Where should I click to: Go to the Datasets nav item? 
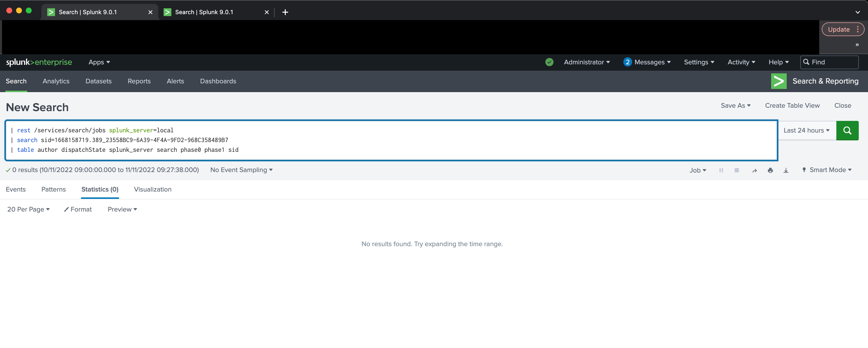tap(98, 81)
